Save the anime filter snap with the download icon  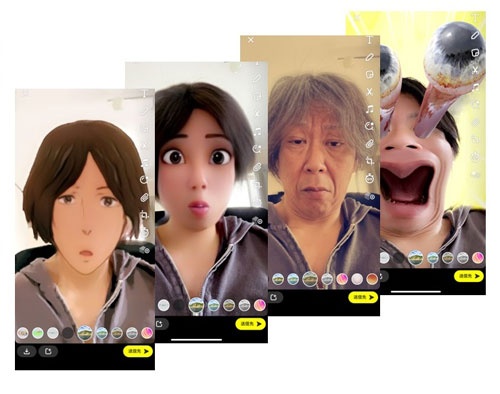click(27, 351)
